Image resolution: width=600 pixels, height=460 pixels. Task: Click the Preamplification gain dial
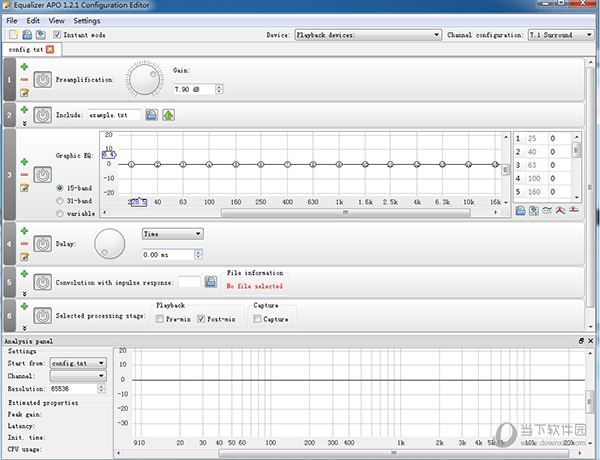click(x=145, y=80)
